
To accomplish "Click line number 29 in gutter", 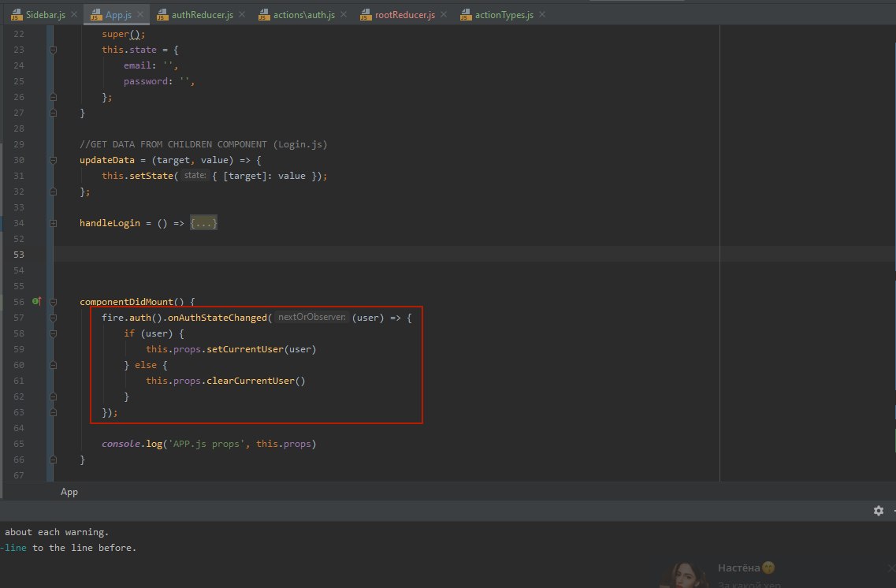I will (x=19, y=144).
